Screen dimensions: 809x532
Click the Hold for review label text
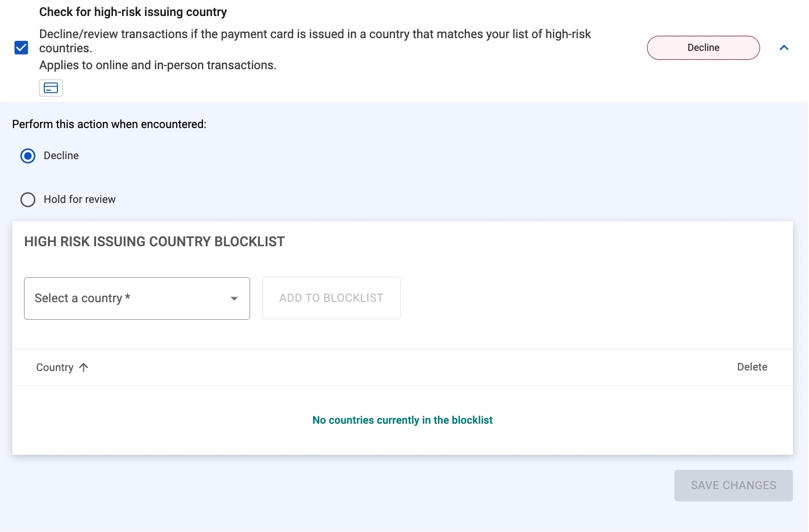click(80, 200)
